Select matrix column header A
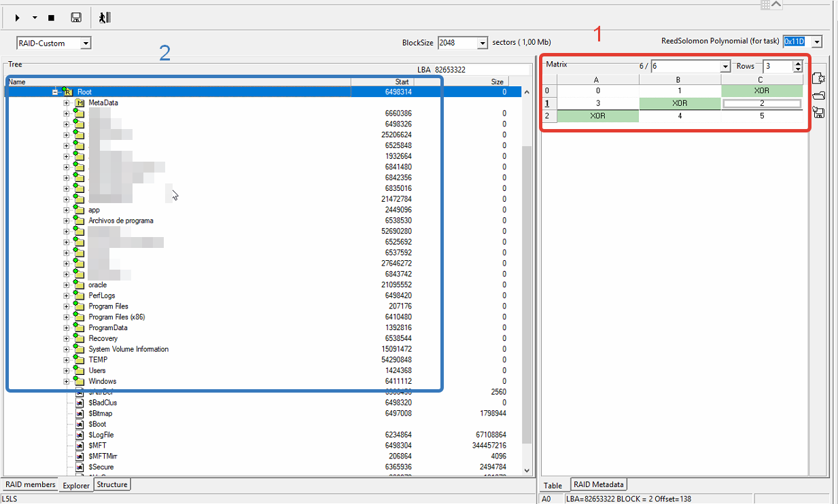This screenshot has height=504, width=838. coord(597,79)
